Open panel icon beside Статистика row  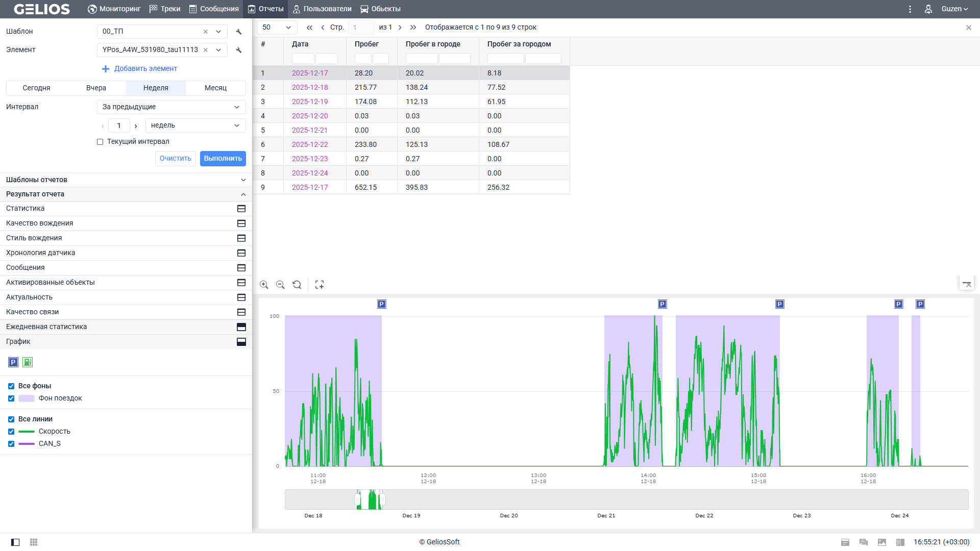[241, 209]
